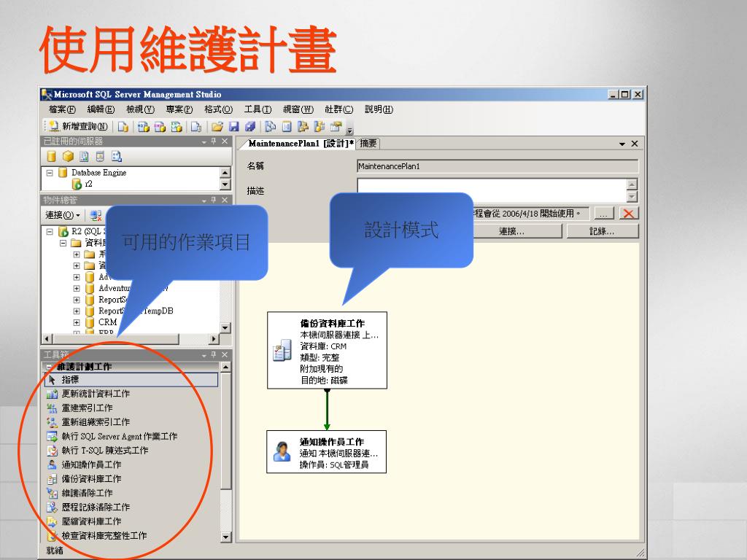Select the CRM database in tree

(x=108, y=322)
